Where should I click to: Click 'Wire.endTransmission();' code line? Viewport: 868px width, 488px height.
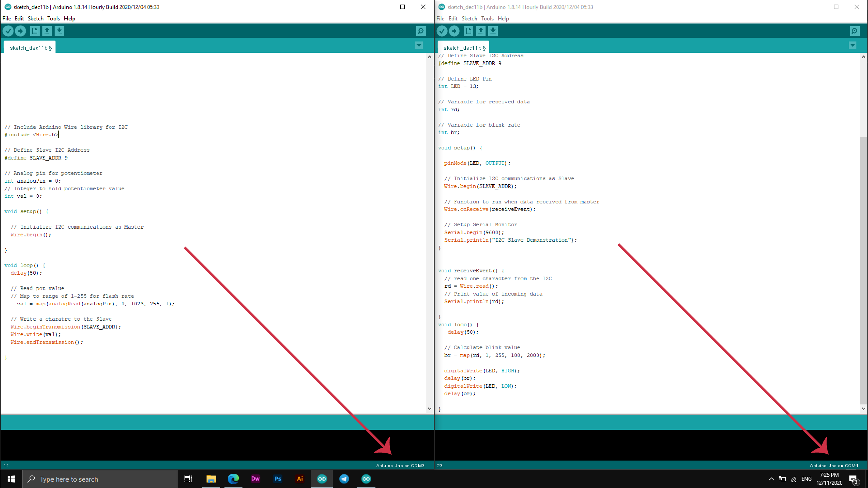click(46, 342)
